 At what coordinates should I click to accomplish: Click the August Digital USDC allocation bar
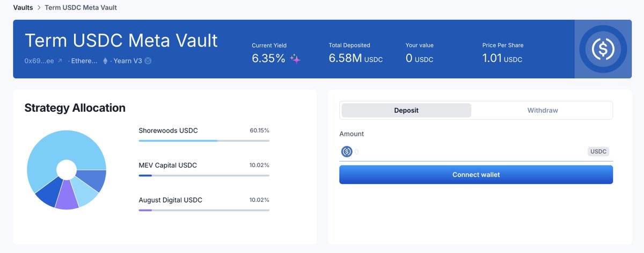tap(204, 210)
